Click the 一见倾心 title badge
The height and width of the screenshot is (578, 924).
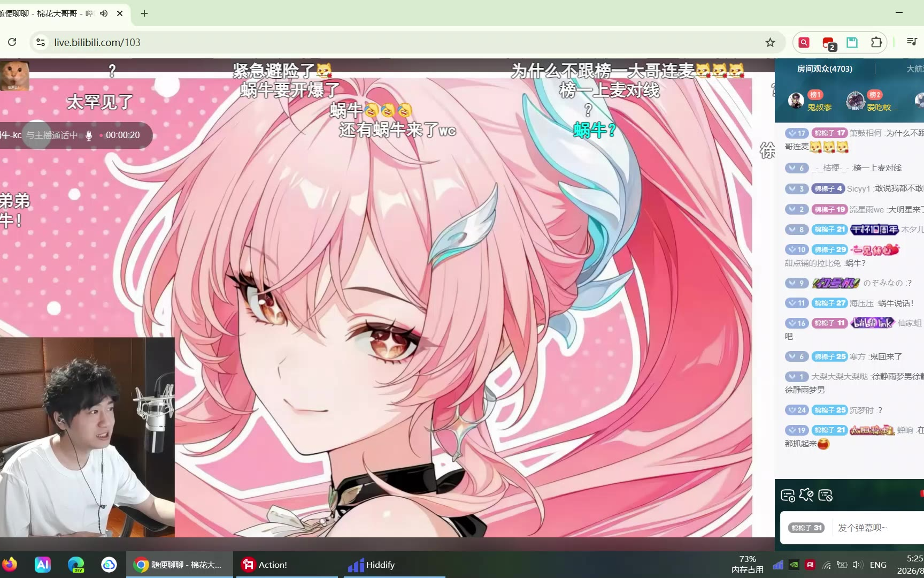(875, 250)
